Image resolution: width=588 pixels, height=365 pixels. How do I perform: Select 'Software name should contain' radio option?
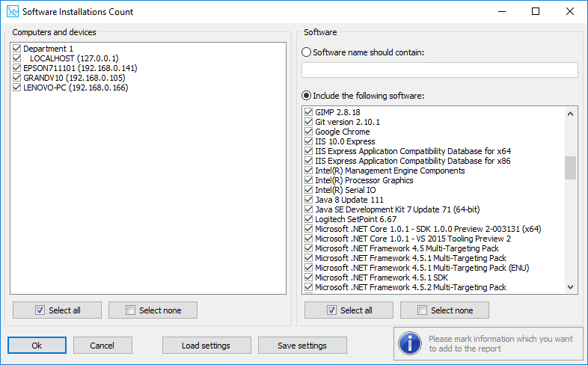tap(307, 52)
